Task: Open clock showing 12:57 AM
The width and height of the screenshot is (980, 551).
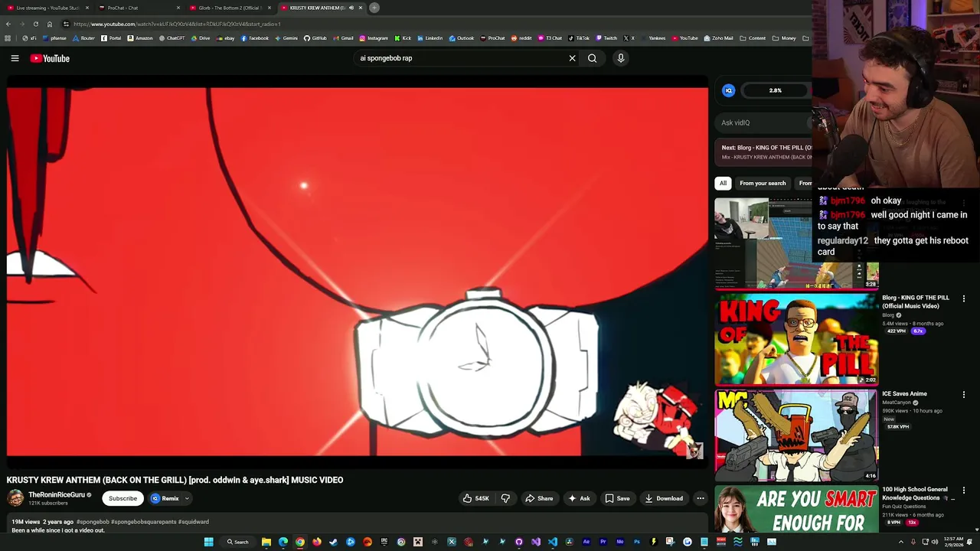Action: [x=954, y=542]
